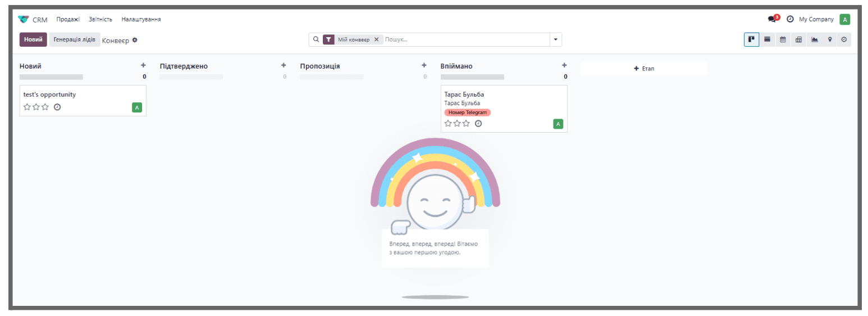
Task: Switch to Graph view
Action: pyautogui.click(x=814, y=39)
